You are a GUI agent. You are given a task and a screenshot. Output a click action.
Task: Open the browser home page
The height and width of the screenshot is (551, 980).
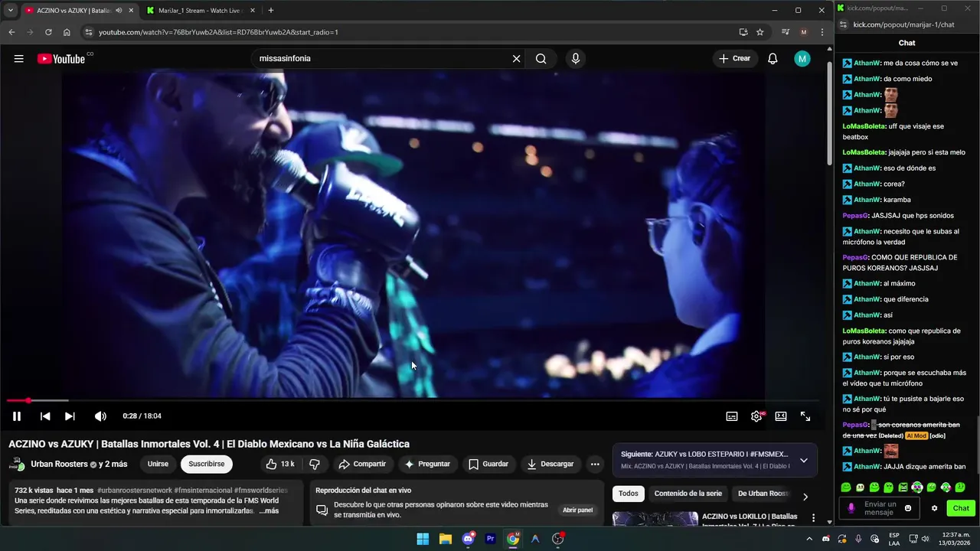[67, 32]
